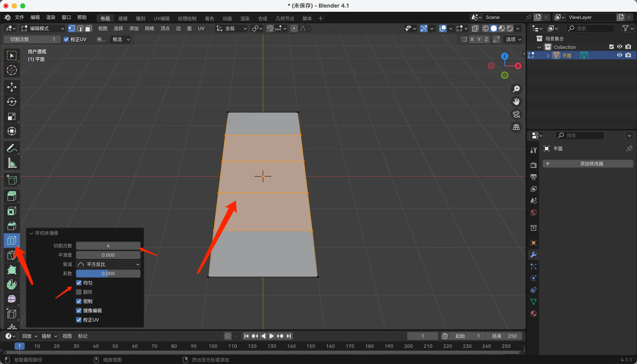This screenshot has width=637, height=364.
Task: Toggle camera view button in viewport
Action: (516, 114)
